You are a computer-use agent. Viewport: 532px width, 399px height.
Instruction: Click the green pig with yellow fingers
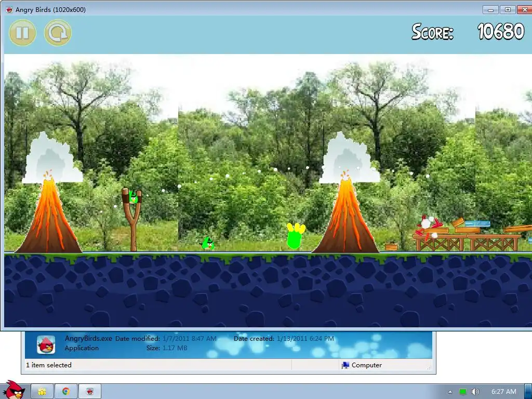point(295,236)
